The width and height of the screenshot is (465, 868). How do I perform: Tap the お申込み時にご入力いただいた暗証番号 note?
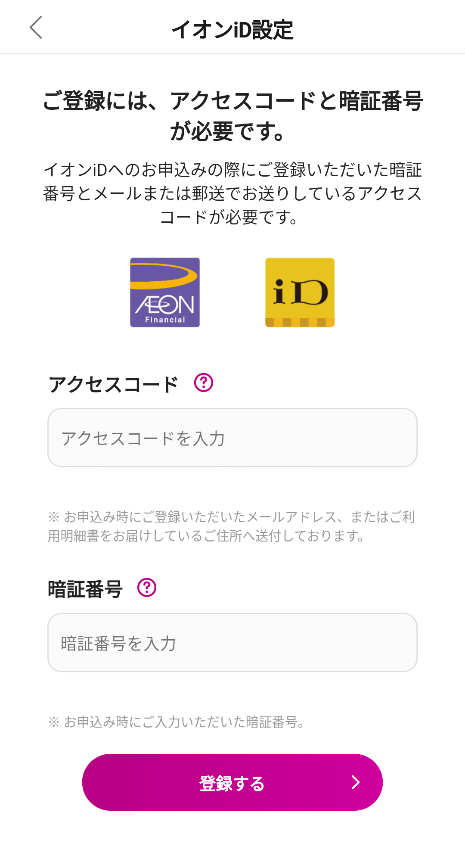point(177,722)
